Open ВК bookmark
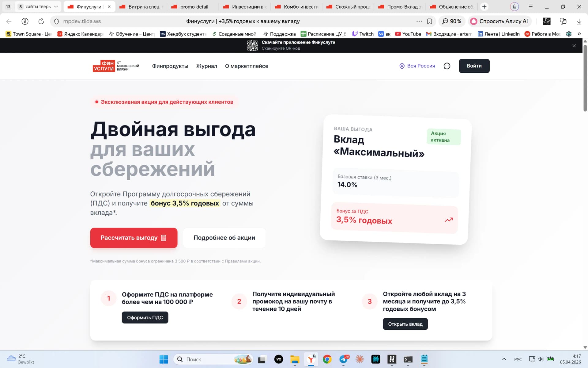This screenshot has width=588, height=368. click(x=384, y=34)
